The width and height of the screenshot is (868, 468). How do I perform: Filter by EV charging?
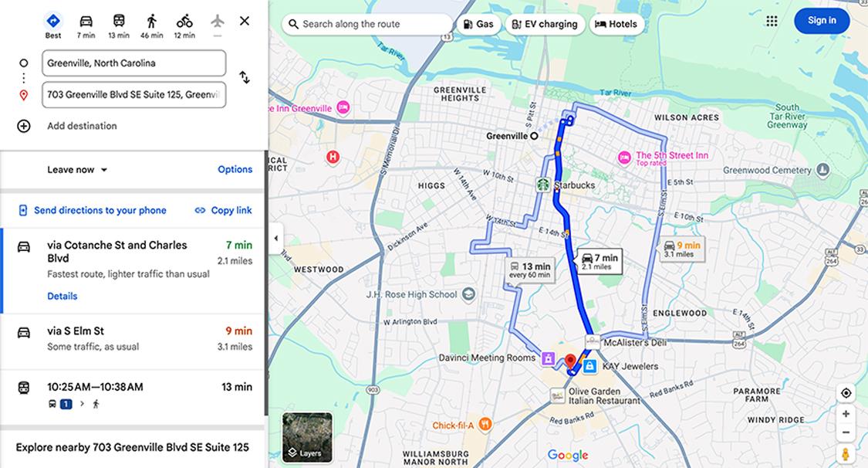pos(545,25)
